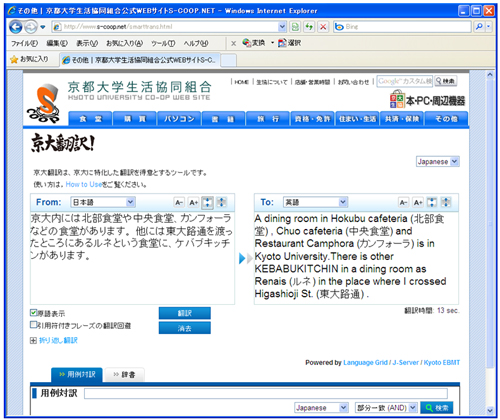Decrease font size (A-) in From panel
The width and height of the screenshot is (500, 420).
coord(179,202)
